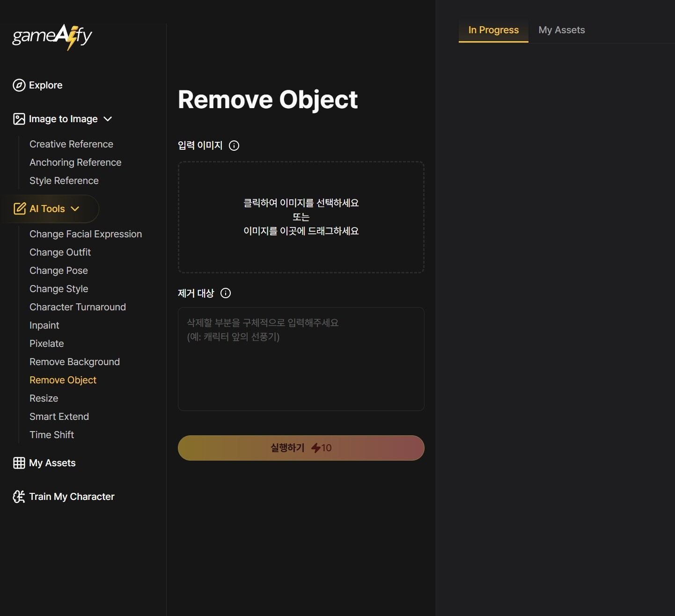
Task: Click the My Assets grid icon
Action: 19,463
